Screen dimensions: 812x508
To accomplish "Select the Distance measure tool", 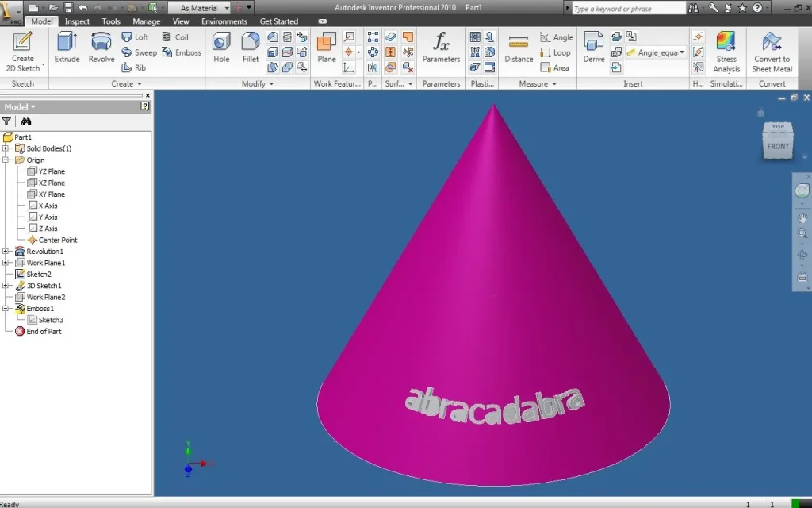I will pos(519,47).
